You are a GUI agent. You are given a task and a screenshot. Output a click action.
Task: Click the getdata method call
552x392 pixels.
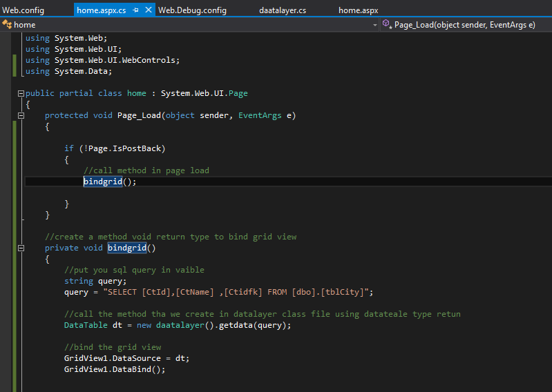pos(234,325)
